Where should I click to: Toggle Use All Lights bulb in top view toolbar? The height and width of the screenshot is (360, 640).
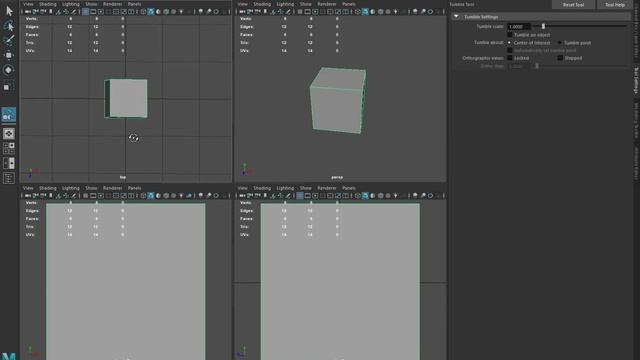[181, 12]
